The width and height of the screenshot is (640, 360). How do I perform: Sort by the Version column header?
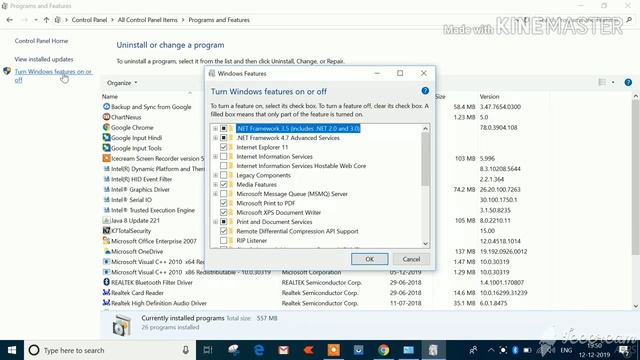point(489,97)
